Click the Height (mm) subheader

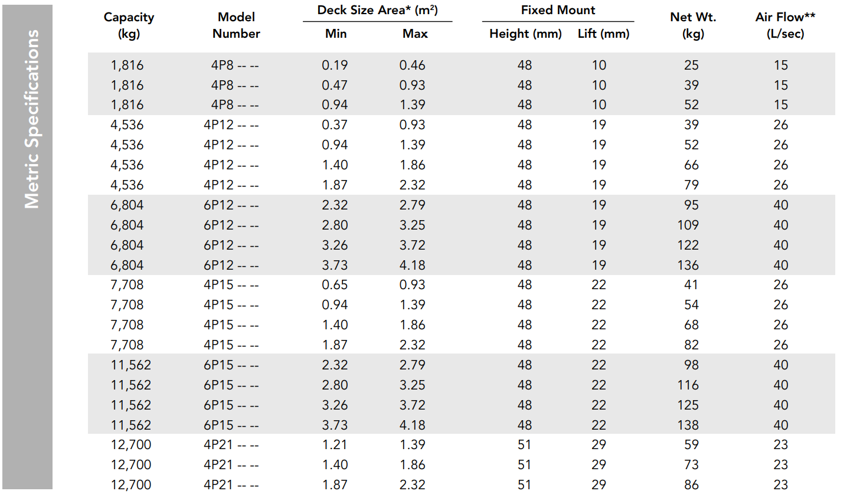(x=525, y=34)
